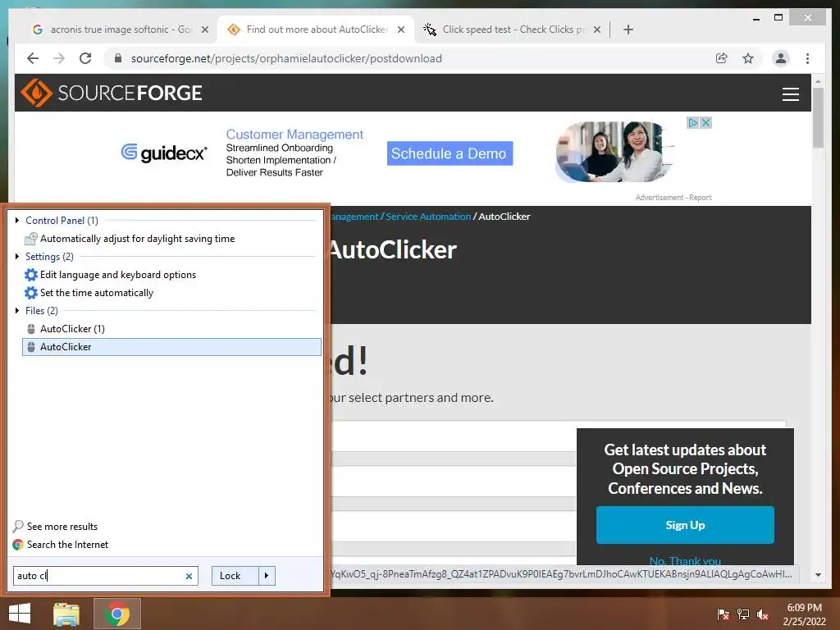Click the address bar URL
Screen dimensions: 840x630
click(x=286, y=58)
